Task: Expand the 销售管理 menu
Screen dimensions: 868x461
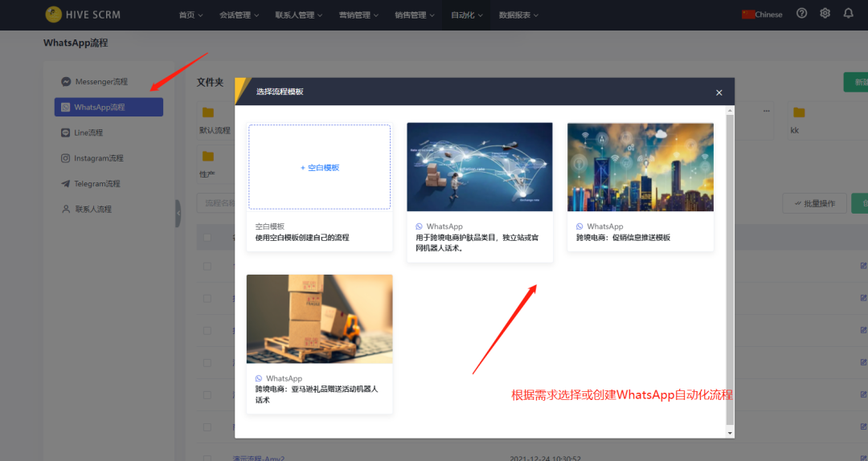Action: (415, 15)
